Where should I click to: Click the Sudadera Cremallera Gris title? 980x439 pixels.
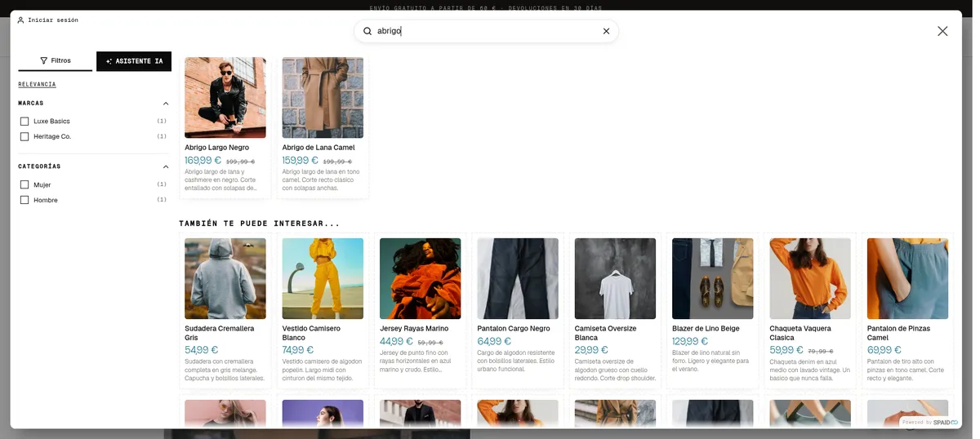(220, 333)
